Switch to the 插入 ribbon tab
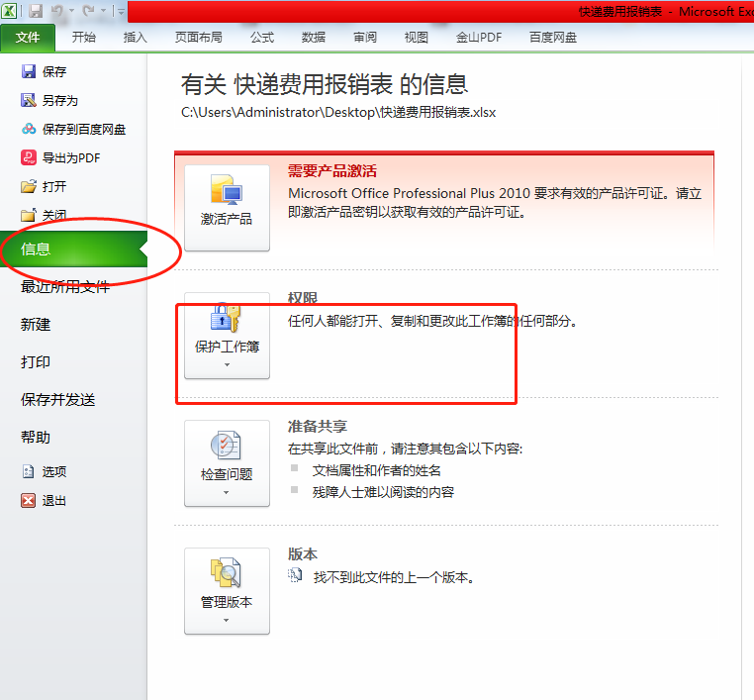 136,37
